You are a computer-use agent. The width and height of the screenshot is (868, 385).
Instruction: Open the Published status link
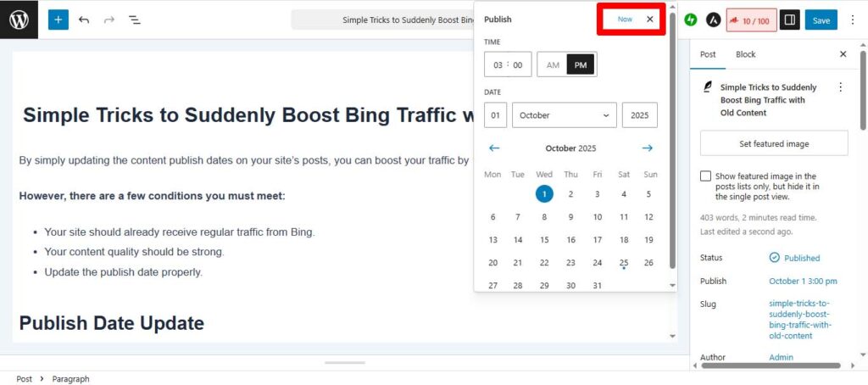(794, 258)
